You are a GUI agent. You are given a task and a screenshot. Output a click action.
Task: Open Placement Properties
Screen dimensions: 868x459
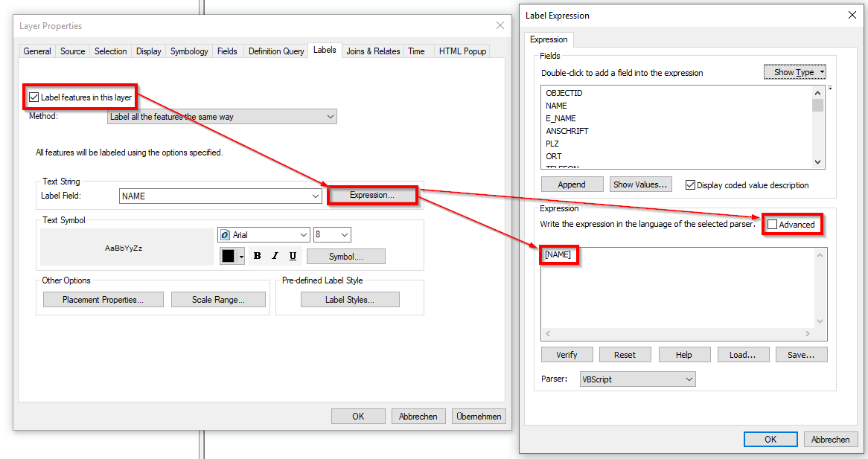(103, 299)
